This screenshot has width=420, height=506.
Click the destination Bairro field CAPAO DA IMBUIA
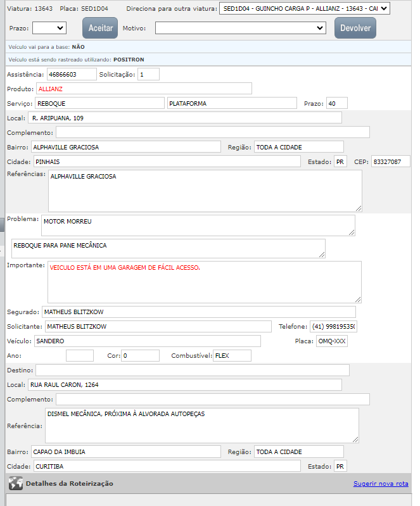pyautogui.click(x=125, y=452)
